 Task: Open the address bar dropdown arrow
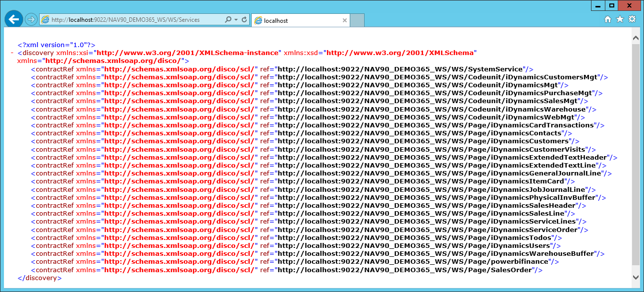point(236,20)
